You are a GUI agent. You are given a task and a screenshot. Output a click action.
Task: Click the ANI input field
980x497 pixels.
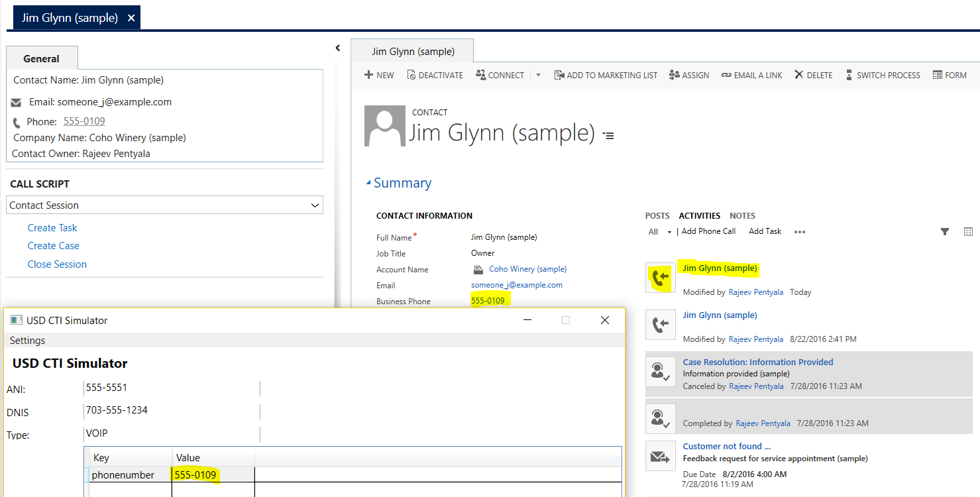tap(172, 388)
